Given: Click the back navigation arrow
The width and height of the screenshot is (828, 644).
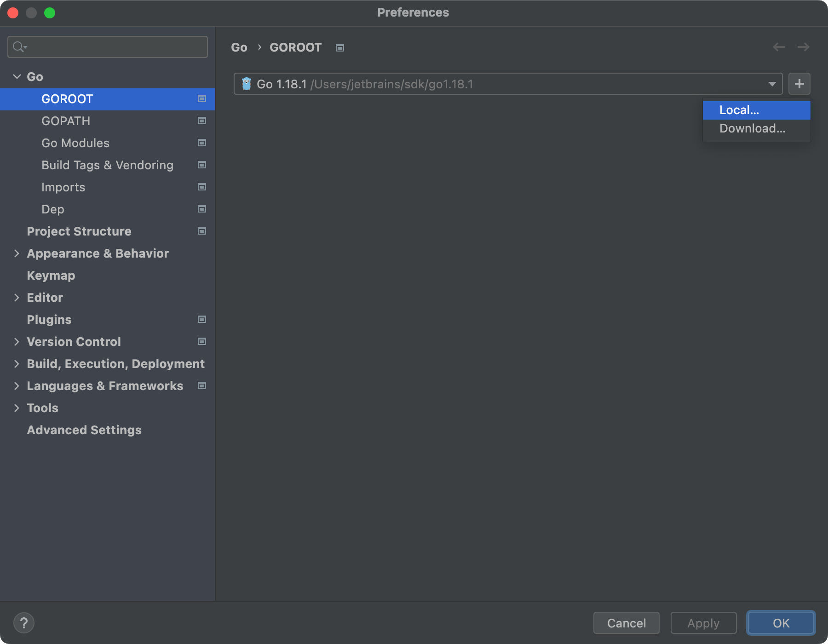Looking at the screenshot, I should point(778,47).
